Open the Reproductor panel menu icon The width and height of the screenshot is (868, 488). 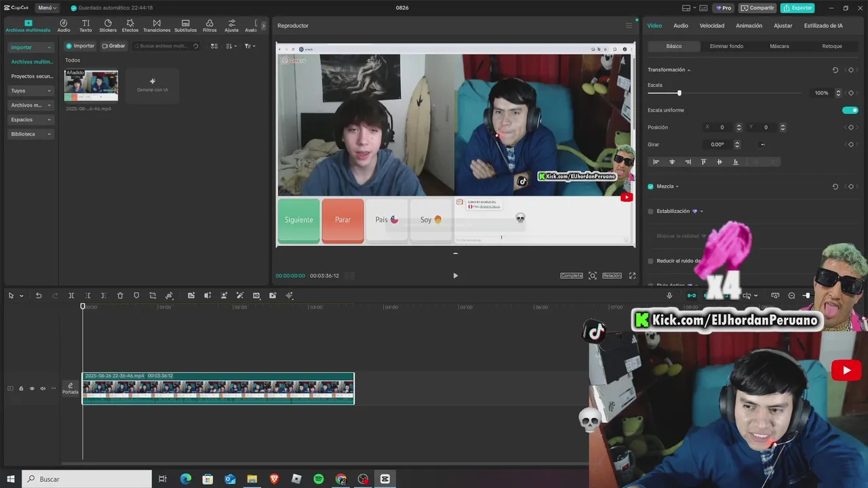pos(629,26)
